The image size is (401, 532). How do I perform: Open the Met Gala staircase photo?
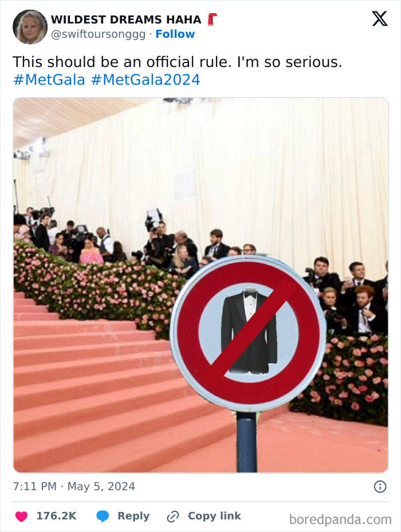tap(200, 285)
